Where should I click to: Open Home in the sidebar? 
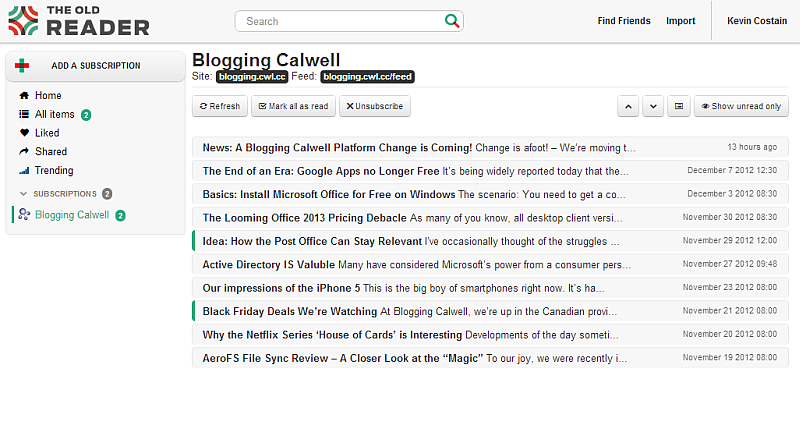coord(47,96)
